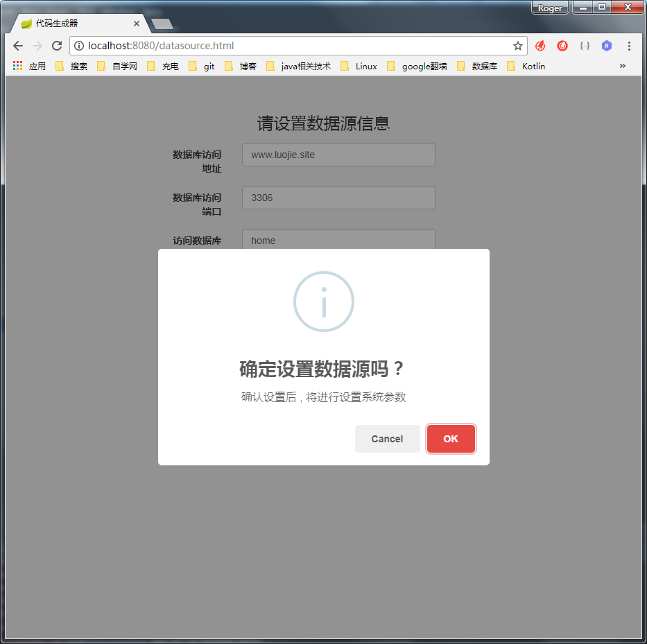
Task: Reload the datasource page
Action: 57,45
